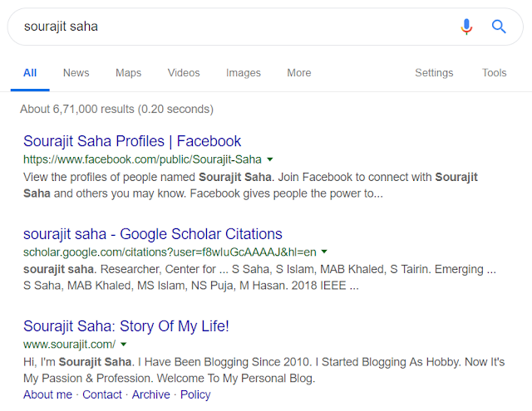Image resolution: width=532 pixels, height=411 pixels.
Task: Expand the More search menu
Action: click(x=299, y=73)
